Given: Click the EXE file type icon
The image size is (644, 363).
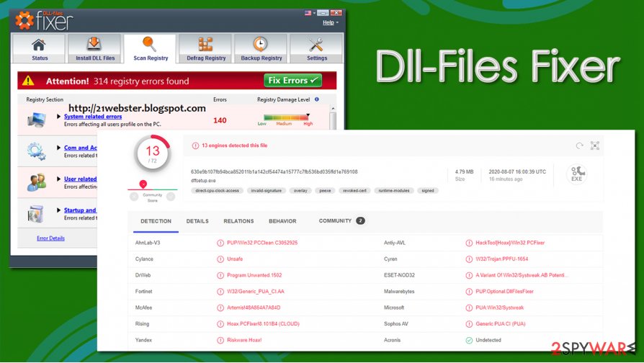Looking at the screenshot, I should click(576, 174).
